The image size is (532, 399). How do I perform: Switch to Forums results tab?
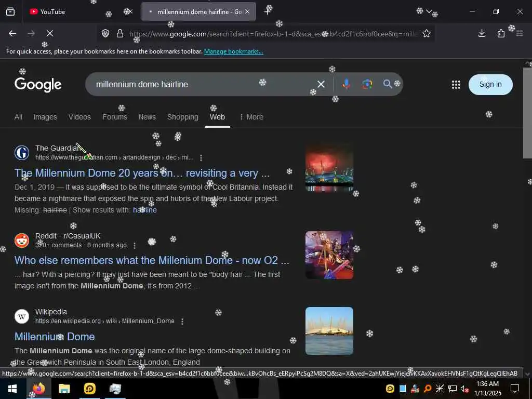[115, 117]
